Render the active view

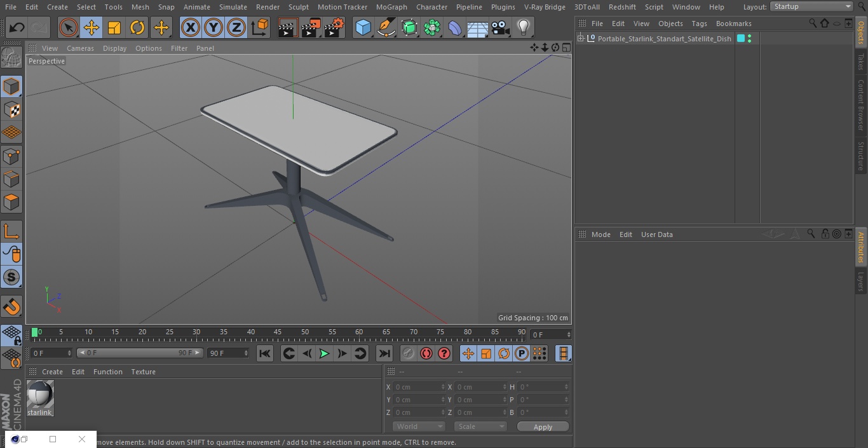tap(288, 27)
